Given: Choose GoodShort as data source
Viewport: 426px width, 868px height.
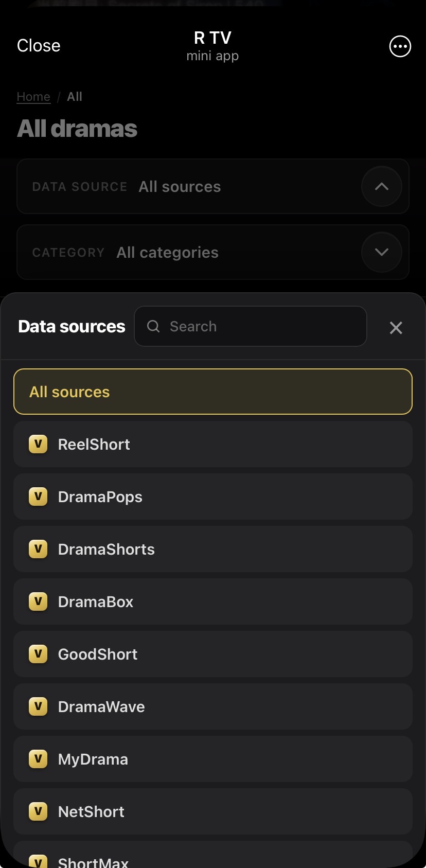Looking at the screenshot, I should (213, 654).
